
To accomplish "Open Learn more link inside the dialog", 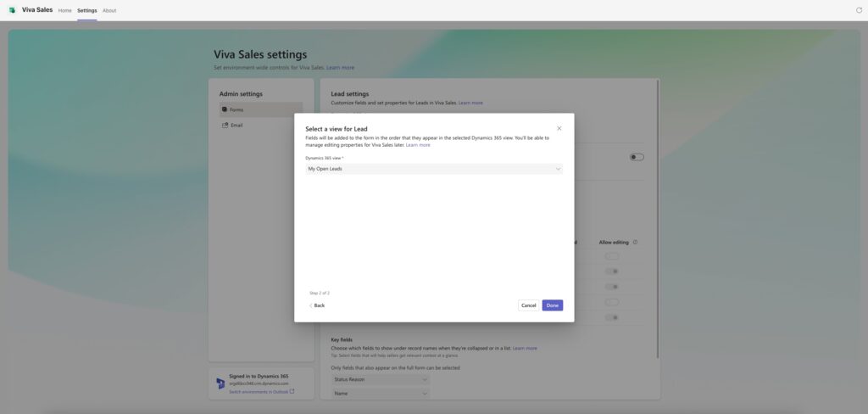I will (418, 145).
